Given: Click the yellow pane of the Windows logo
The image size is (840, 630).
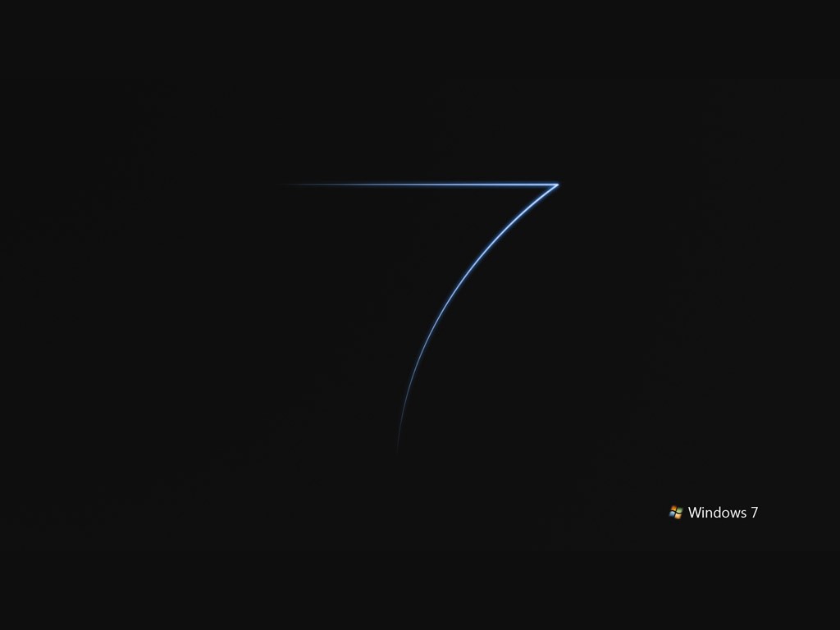Looking at the screenshot, I should (678, 516).
